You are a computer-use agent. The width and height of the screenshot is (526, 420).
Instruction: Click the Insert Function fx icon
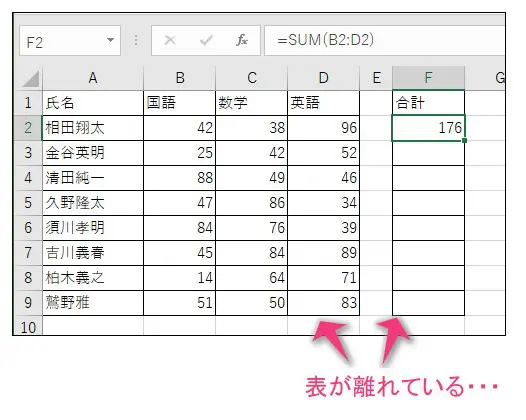pyautogui.click(x=242, y=40)
